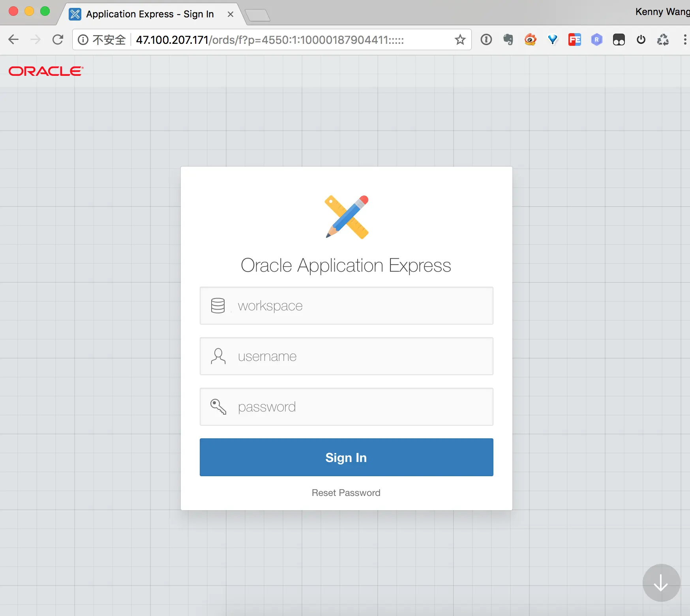
Task: Click the tab's APEX favicon
Action: pyautogui.click(x=75, y=14)
